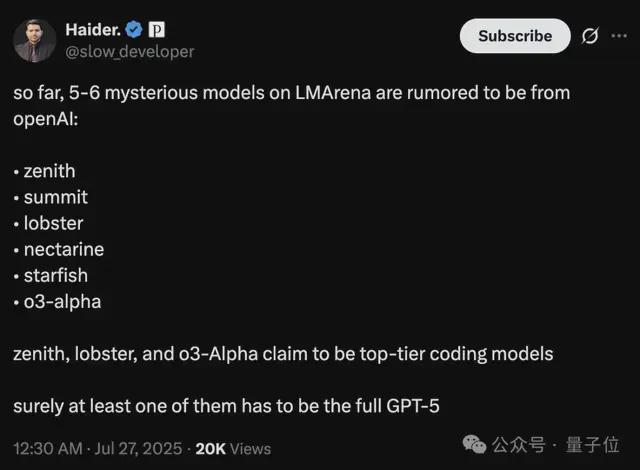Click the 公众号 · 量子位 watermark text

pos(555,445)
